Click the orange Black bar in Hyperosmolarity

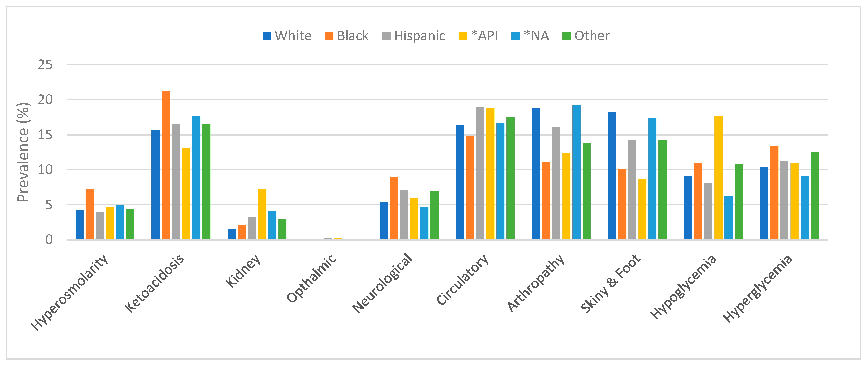click(90, 214)
